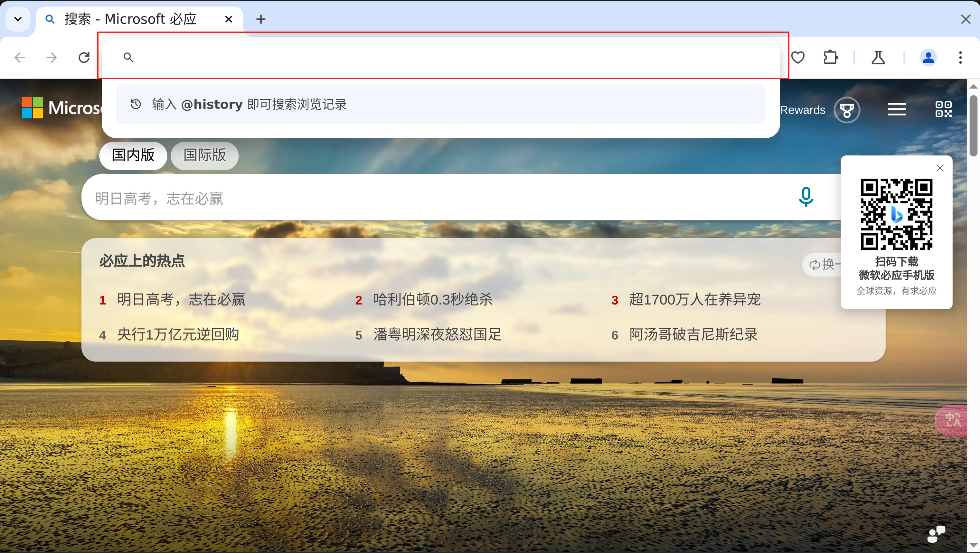Open hot topic 超1700万人在养异宠
This screenshot has width=980, height=553.
click(x=695, y=300)
